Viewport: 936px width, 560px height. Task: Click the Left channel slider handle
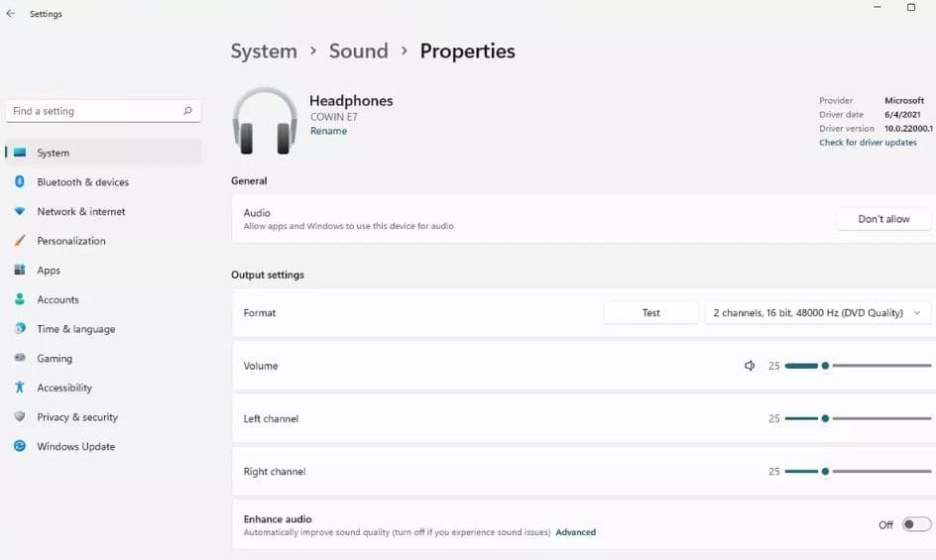pyautogui.click(x=825, y=418)
